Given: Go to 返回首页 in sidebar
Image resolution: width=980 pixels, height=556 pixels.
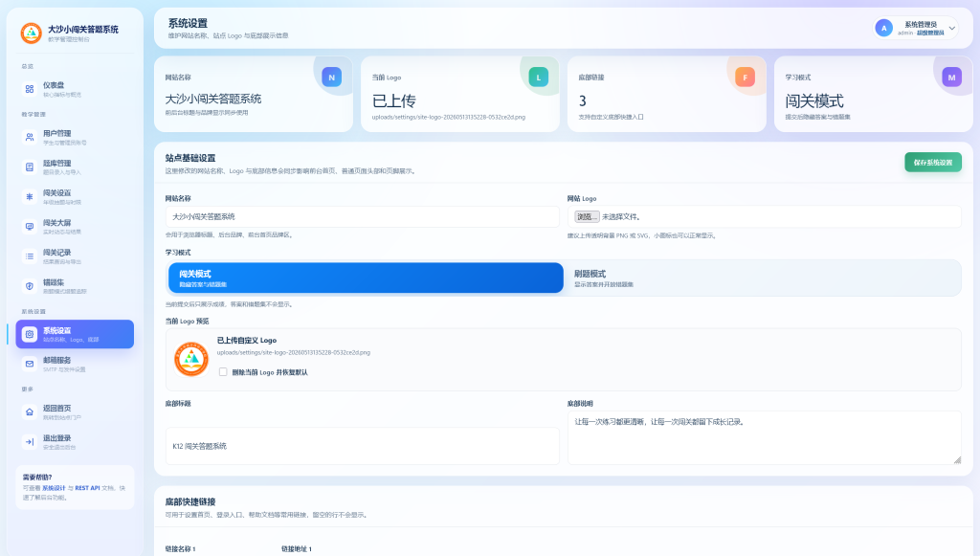Looking at the screenshot, I should point(75,411).
